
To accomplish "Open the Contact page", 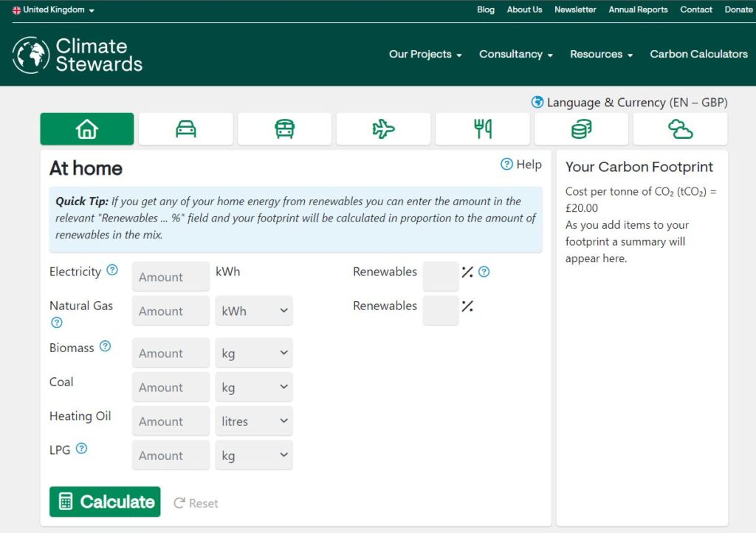I will (696, 10).
